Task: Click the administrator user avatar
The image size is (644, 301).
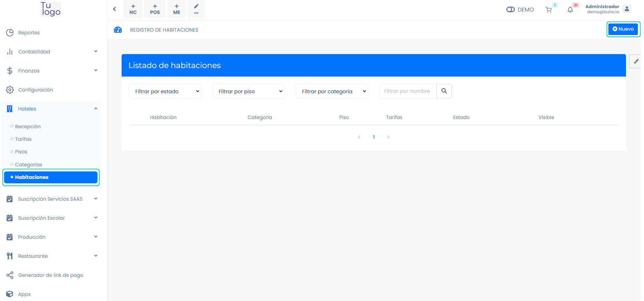Action: click(x=627, y=9)
